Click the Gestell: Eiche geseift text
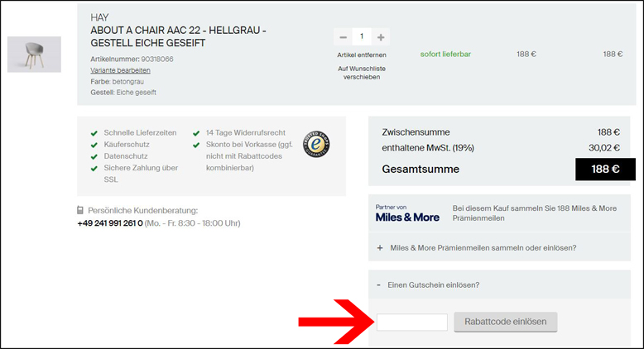644x349 pixels. click(x=123, y=93)
